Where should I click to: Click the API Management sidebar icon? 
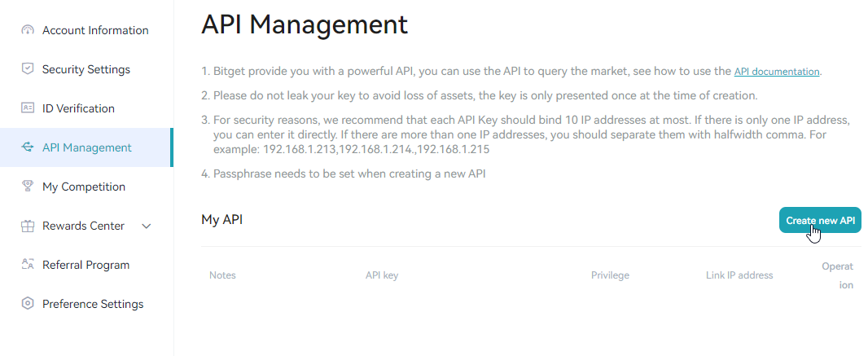28,147
